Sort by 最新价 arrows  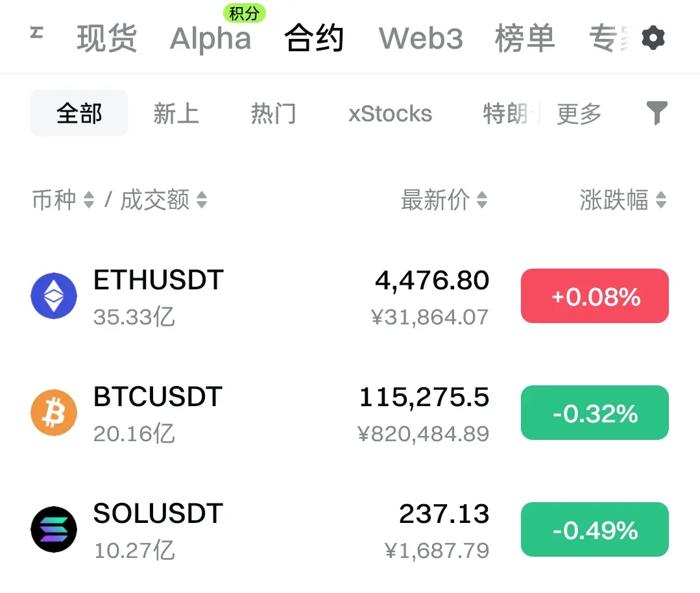coord(482,200)
